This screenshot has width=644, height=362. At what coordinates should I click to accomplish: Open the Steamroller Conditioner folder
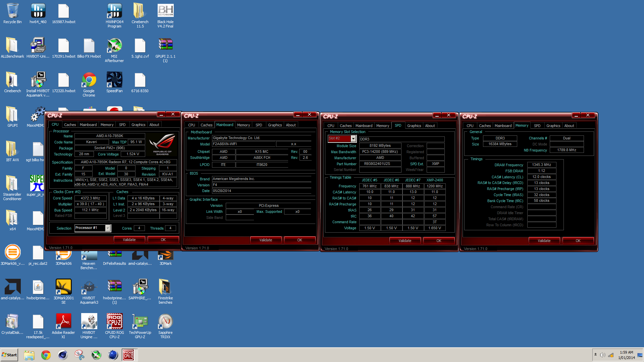pos(12,188)
